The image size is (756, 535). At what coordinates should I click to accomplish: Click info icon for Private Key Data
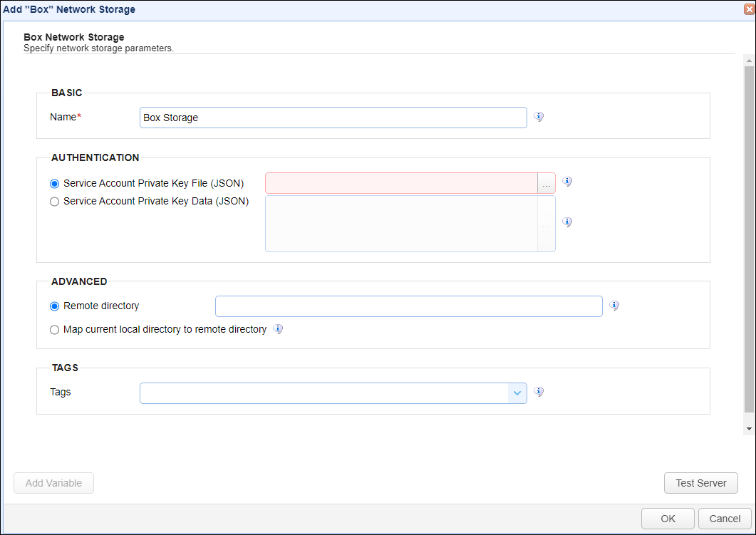pyautogui.click(x=567, y=222)
